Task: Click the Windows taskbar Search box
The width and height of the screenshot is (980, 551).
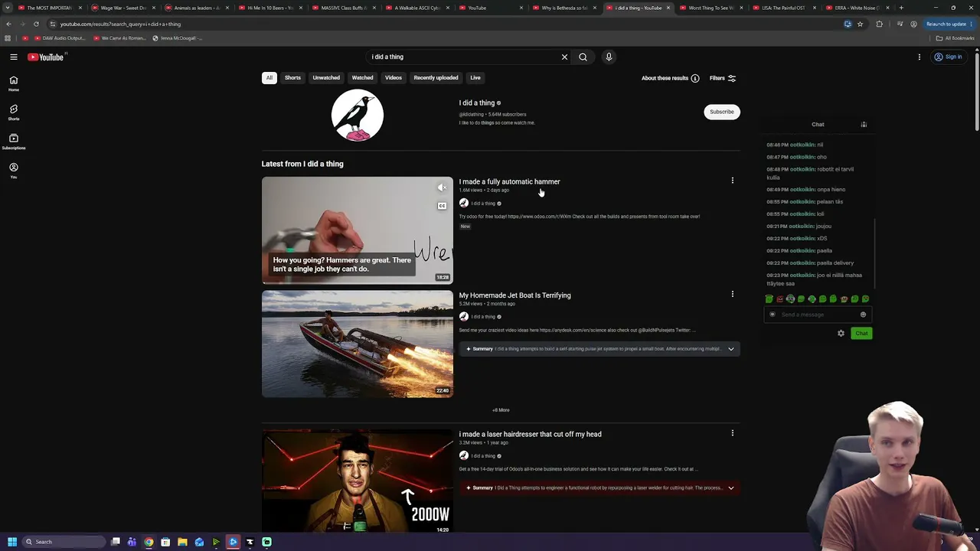Action: point(63,542)
